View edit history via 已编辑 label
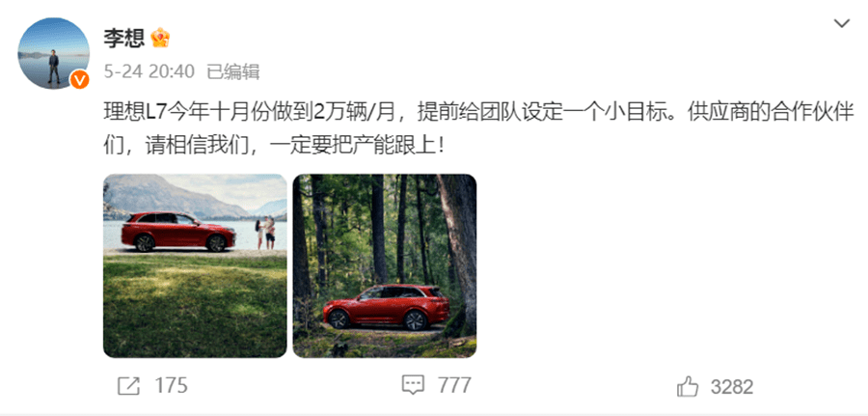This screenshot has height=416, width=868. pyautogui.click(x=233, y=71)
